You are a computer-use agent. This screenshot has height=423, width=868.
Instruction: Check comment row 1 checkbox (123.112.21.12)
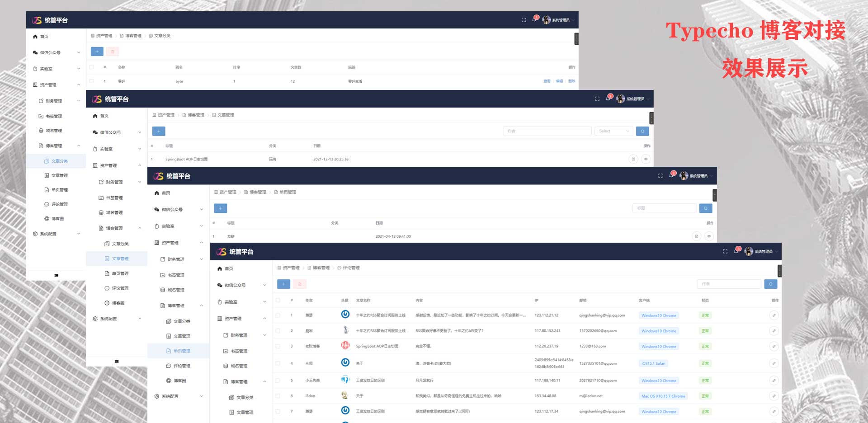[x=278, y=315]
